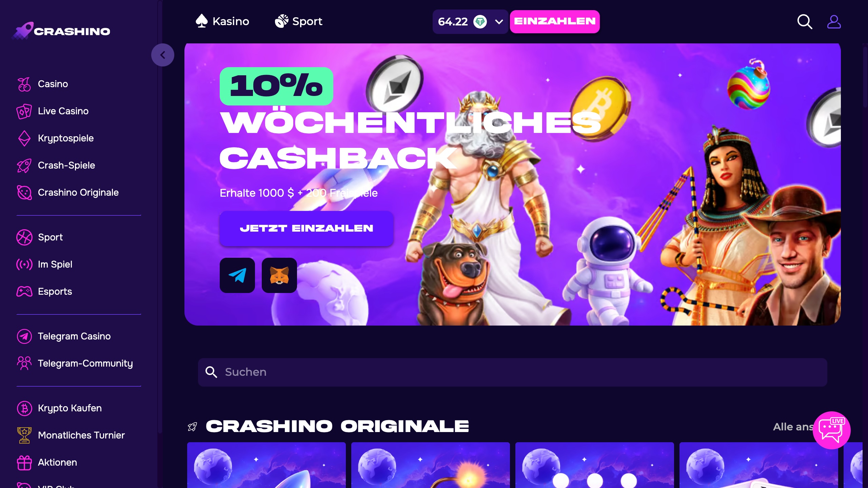Collapse the sidebar with arrow button
This screenshot has width=868, height=488.
pyautogui.click(x=163, y=55)
